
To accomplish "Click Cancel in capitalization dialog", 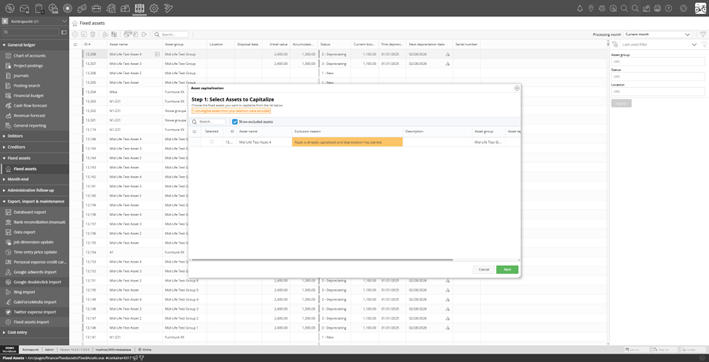I will (x=484, y=269).
